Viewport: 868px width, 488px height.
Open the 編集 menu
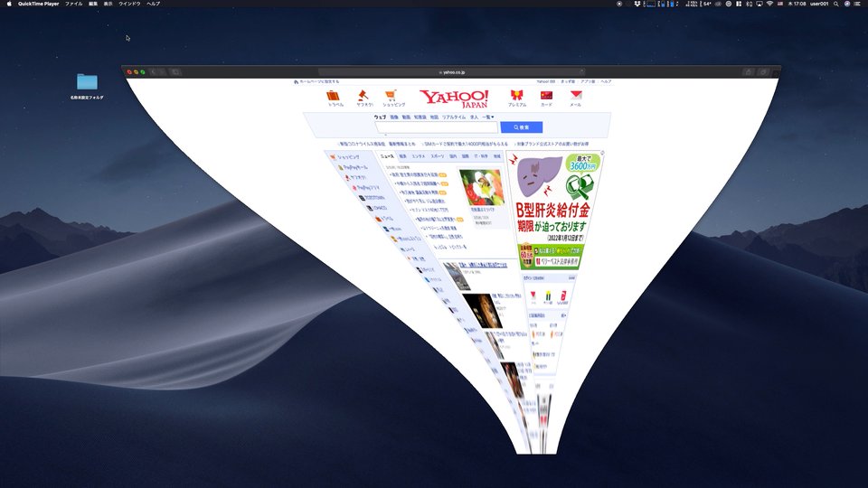pos(93,4)
